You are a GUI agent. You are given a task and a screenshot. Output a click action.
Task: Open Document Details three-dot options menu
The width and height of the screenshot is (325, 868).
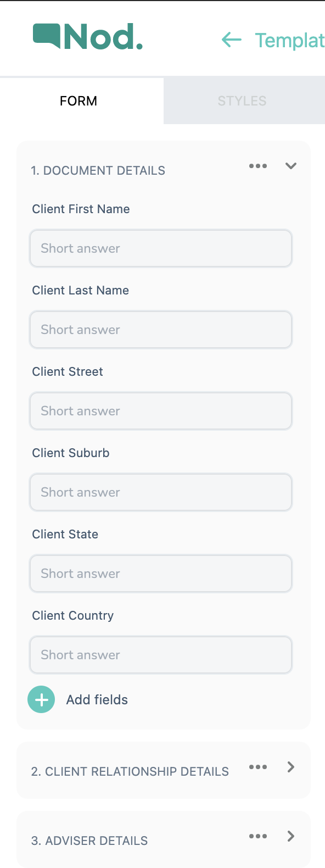click(258, 166)
